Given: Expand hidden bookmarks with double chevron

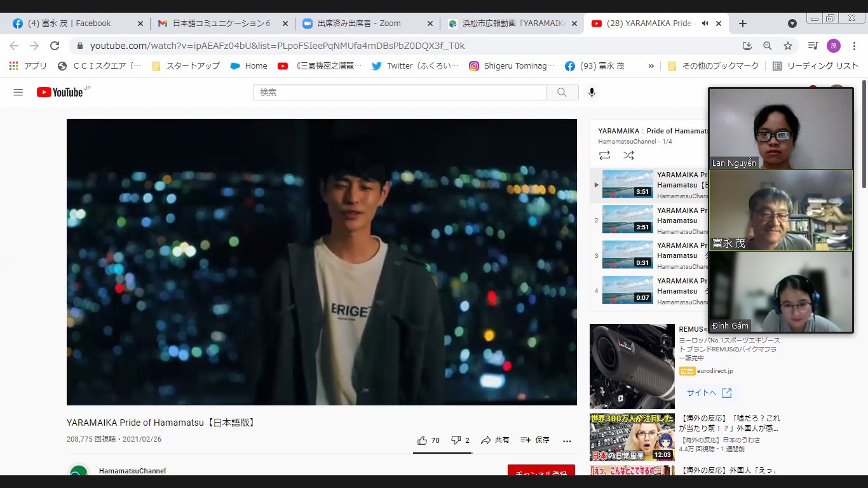Looking at the screenshot, I should click(651, 65).
